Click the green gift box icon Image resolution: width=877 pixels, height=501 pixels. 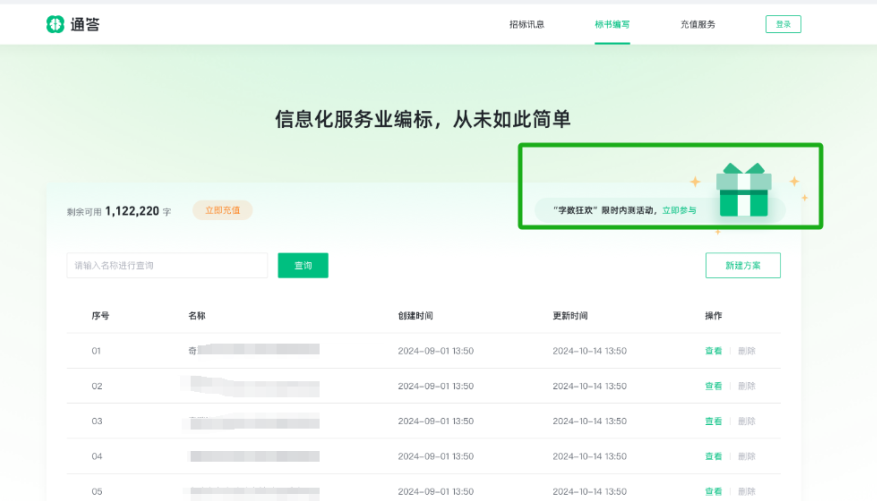click(x=742, y=191)
